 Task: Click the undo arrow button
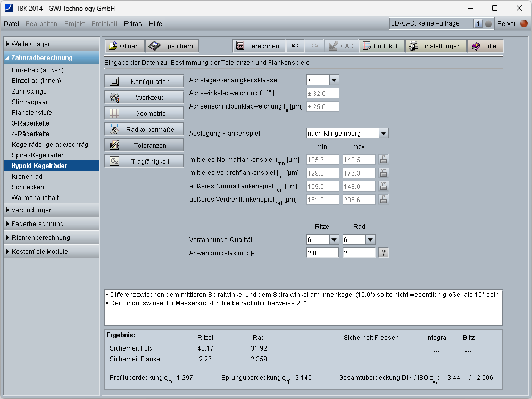(295, 46)
